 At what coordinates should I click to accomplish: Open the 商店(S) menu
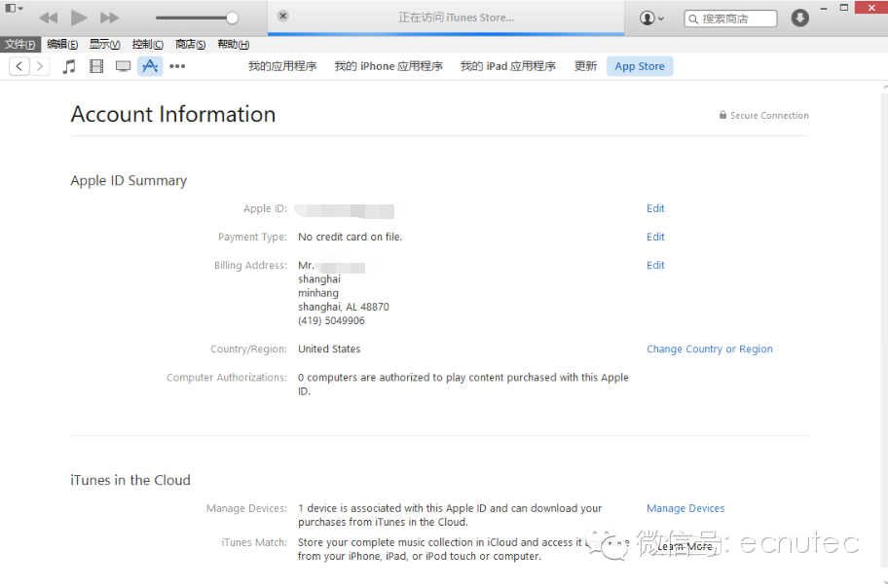[190, 44]
